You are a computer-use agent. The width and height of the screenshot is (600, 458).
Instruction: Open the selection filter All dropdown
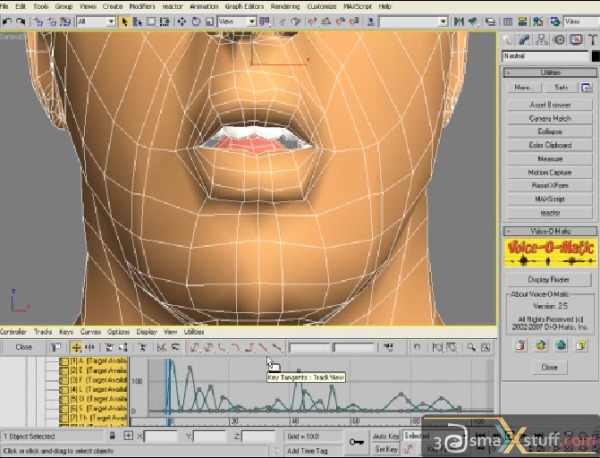[x=96, y=21]
